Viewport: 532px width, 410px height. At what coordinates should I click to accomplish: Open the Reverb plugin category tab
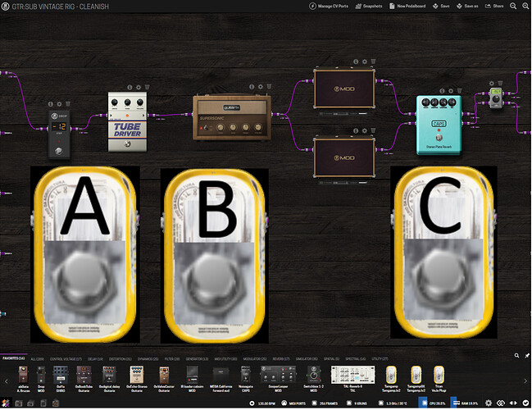pos(281,359)
